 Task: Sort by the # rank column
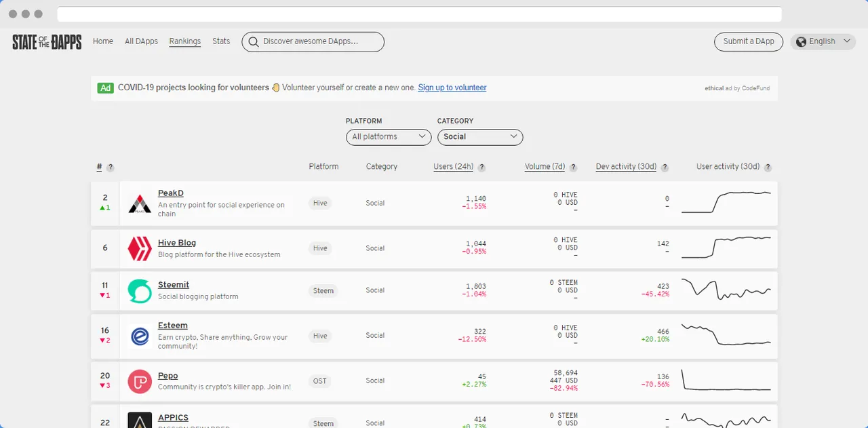click(100, 167)
